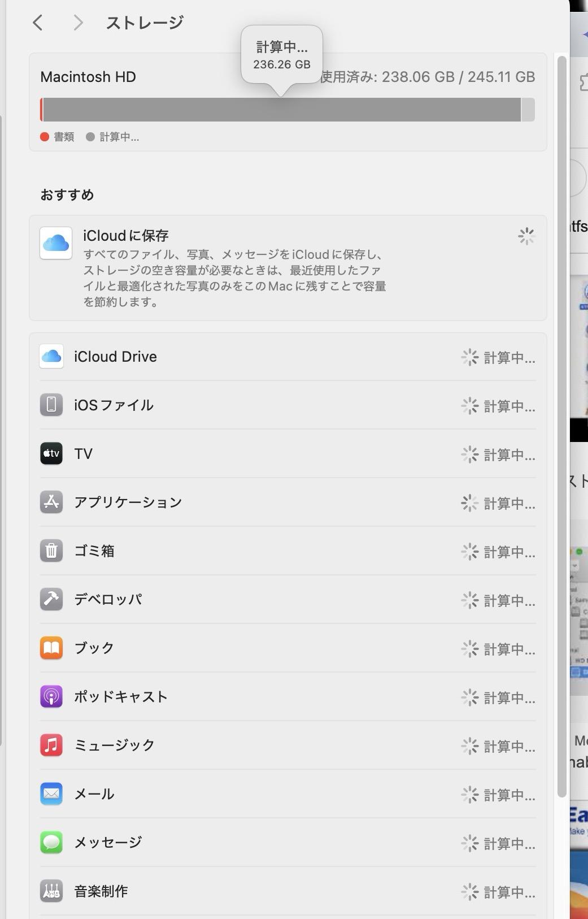
Task: Click the ゴミ箱 trash icon
Action: pos(51,550)
